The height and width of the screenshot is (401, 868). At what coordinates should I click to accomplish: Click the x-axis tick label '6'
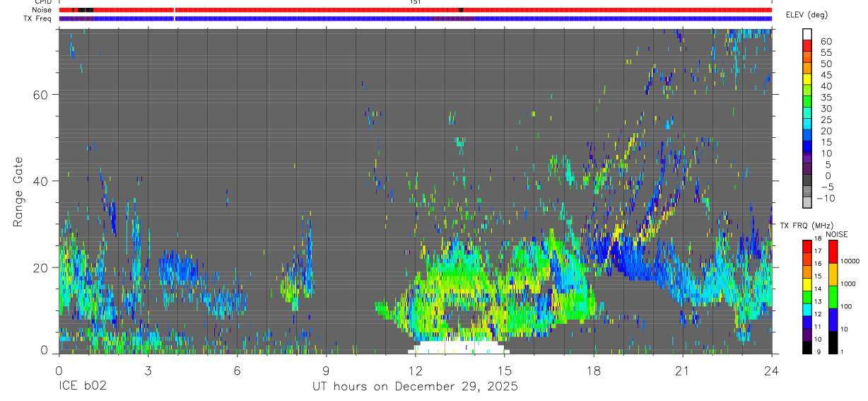(237, 370)
